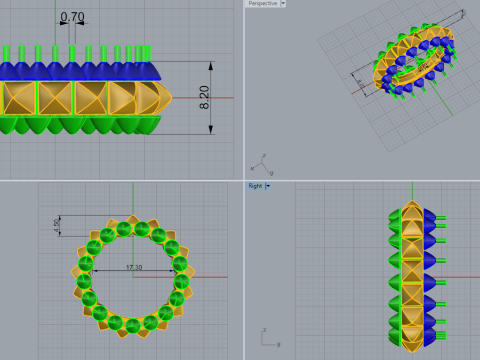The image size is (480, 360).
Task: Select the 8.20 vertical dimension text
Action: pyautogui.click(x=204, y=97)
